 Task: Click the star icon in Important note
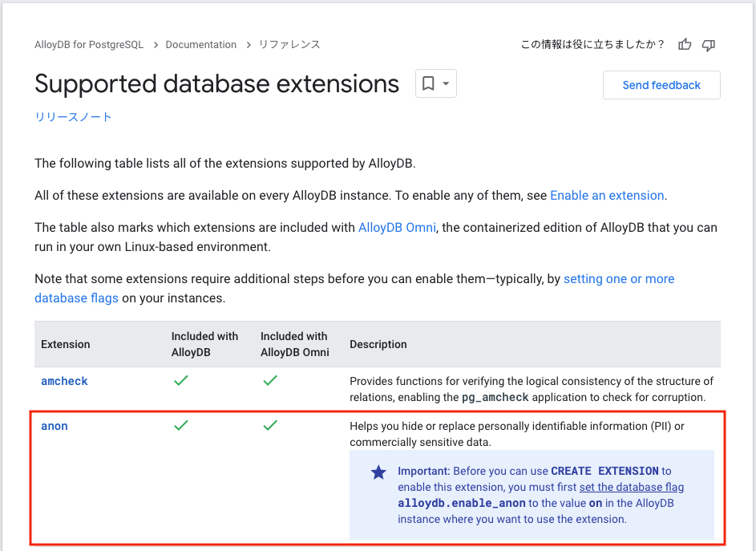[x=378, y=472]
